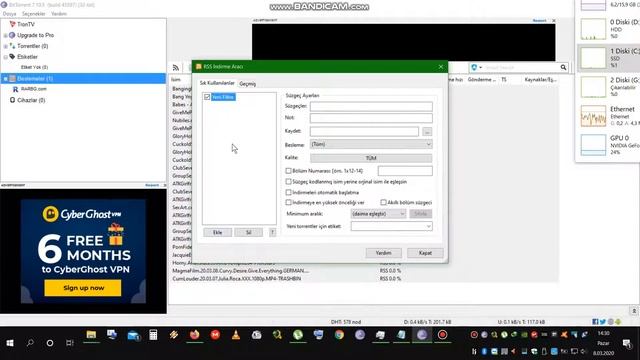The width and height of the screenshot is (640, 360).
Task: Open Calculator from the taskbar
Action: [x=153, y=335]
